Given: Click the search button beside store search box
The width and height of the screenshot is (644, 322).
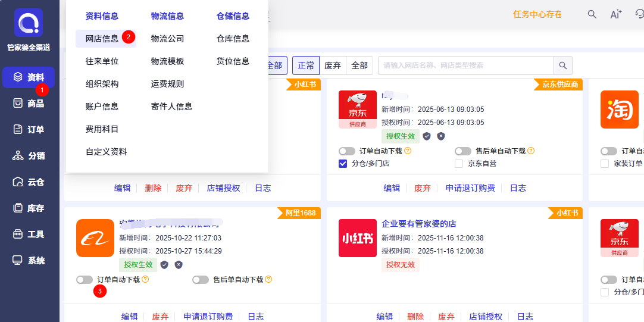Looking at the screenshot, I should 562,65.
